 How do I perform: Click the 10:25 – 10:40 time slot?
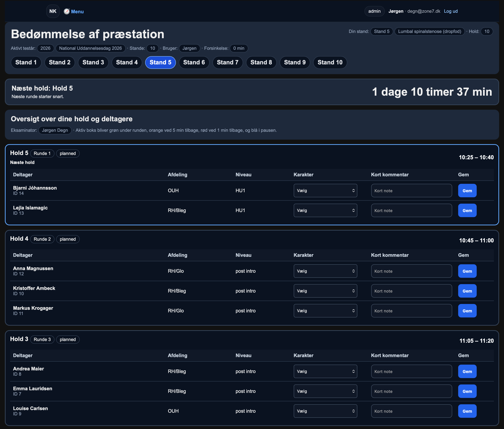476,157
